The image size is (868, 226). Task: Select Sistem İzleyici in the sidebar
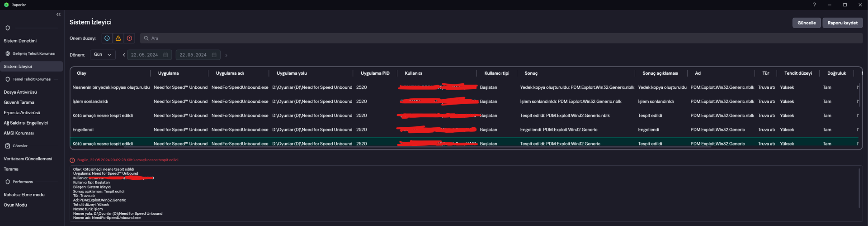pos(31,66)
